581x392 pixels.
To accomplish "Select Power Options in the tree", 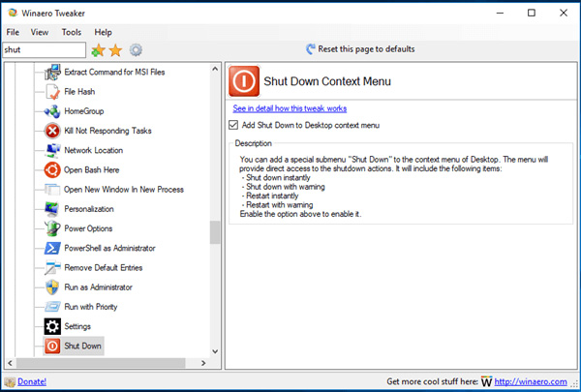I will click(x=88, y=228).
